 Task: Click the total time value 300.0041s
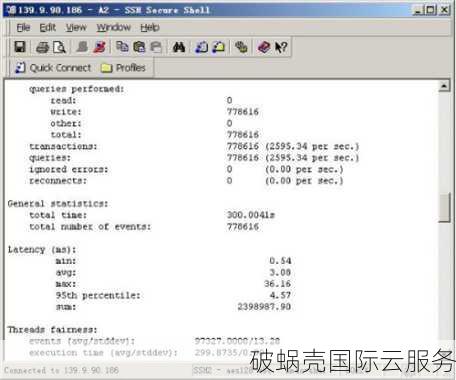click(251, 215)
